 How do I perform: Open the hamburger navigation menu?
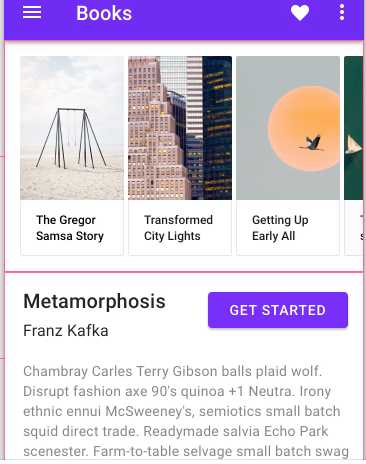click(x=32, y=13)
